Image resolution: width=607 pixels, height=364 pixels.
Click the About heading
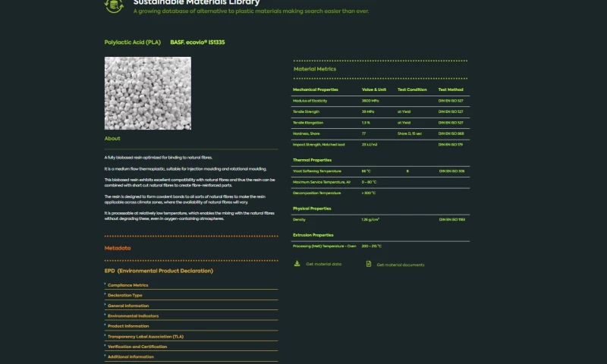coord(112,139)
